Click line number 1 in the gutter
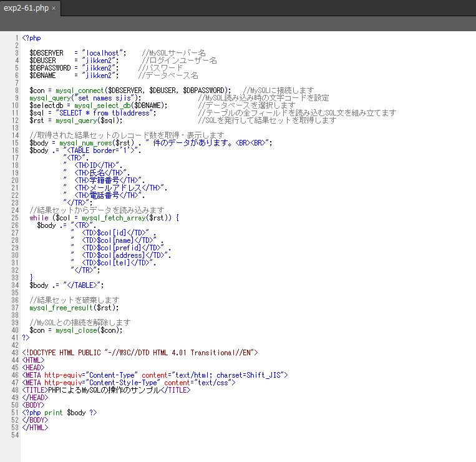 click(16, 38)
